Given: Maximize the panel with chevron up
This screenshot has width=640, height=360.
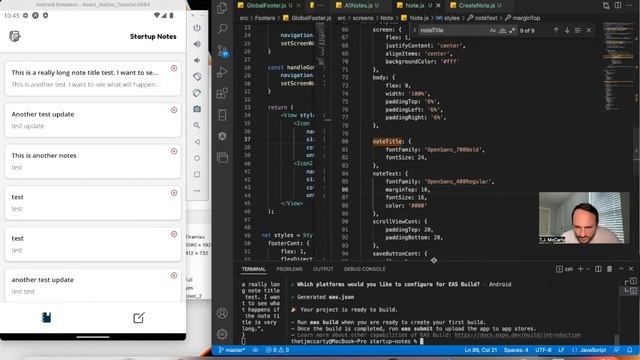Looking at the screenshot, I should [621, 269].
